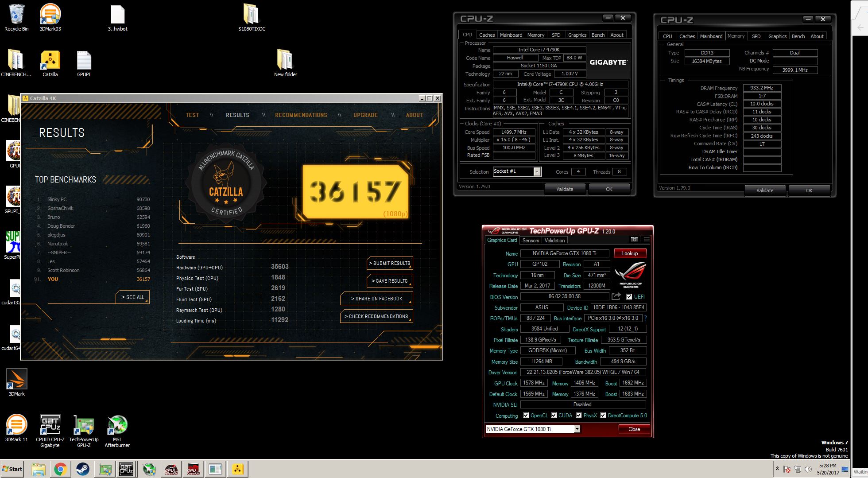Click Close button in GPU-Z
Image resolution: width=868 pixels, height=478 pixels.
click(634, 429)
